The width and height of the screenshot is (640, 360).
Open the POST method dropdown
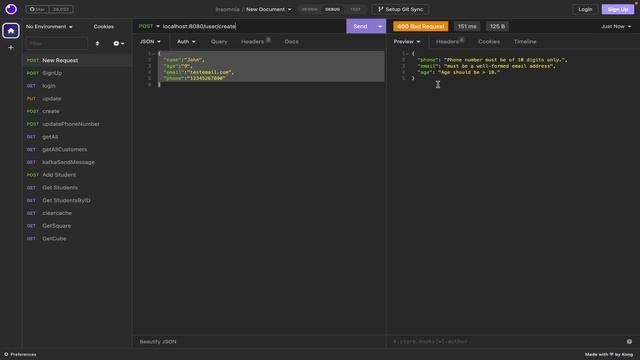tap(149, 26)
